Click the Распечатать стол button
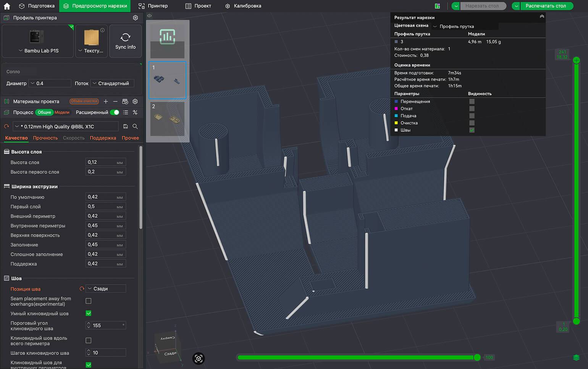This screenshot has height=369, width=588. (545, 6)
